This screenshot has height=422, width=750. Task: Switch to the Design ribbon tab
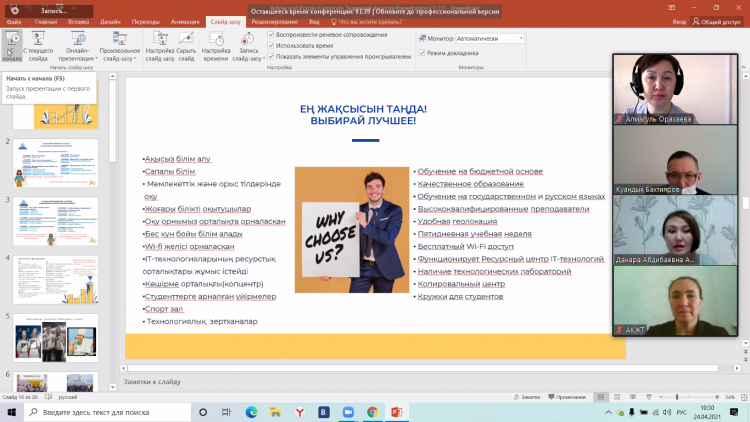(110, 20)
